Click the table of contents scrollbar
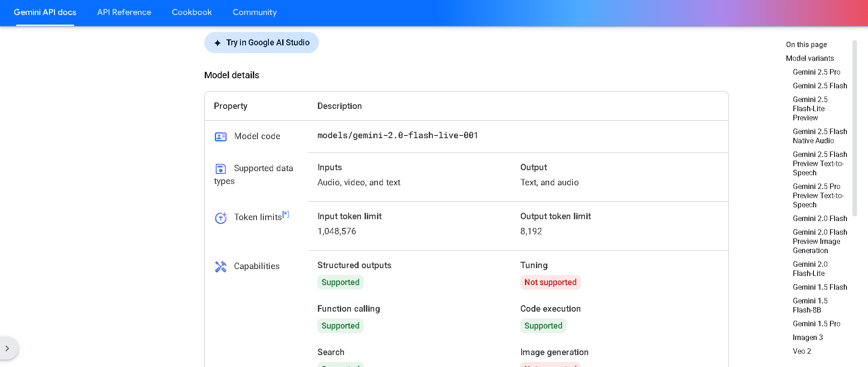The image size is (868, 367). 854,128
